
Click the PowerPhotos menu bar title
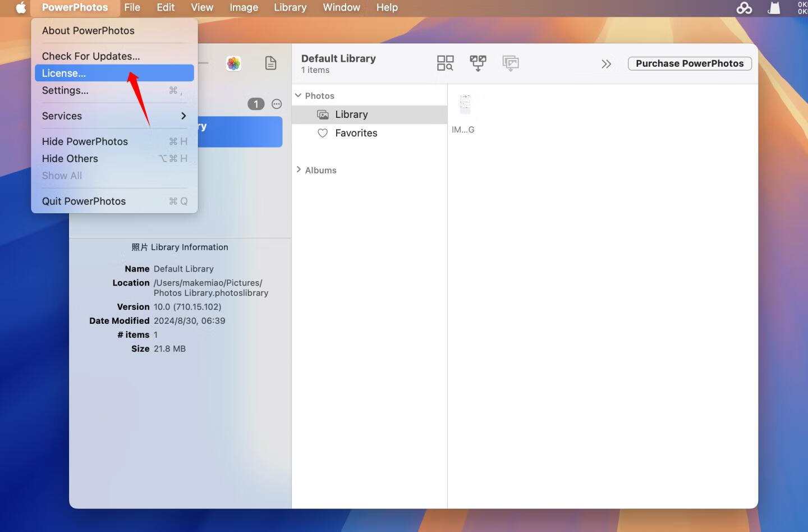coord(75,7)
